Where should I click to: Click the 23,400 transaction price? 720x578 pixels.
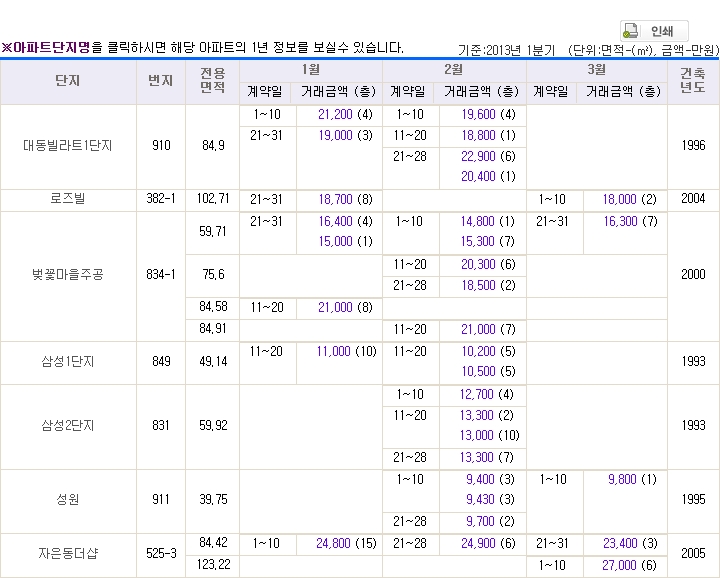620,544
